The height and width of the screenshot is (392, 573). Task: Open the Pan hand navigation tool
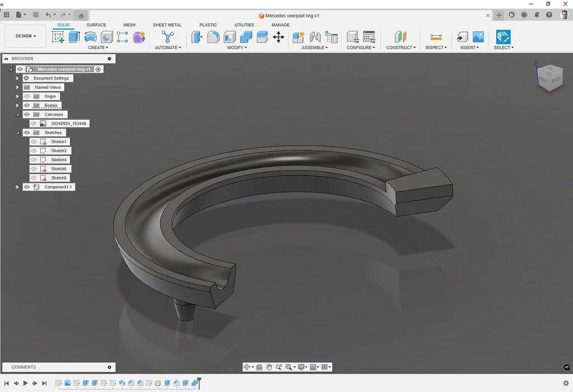269,367
